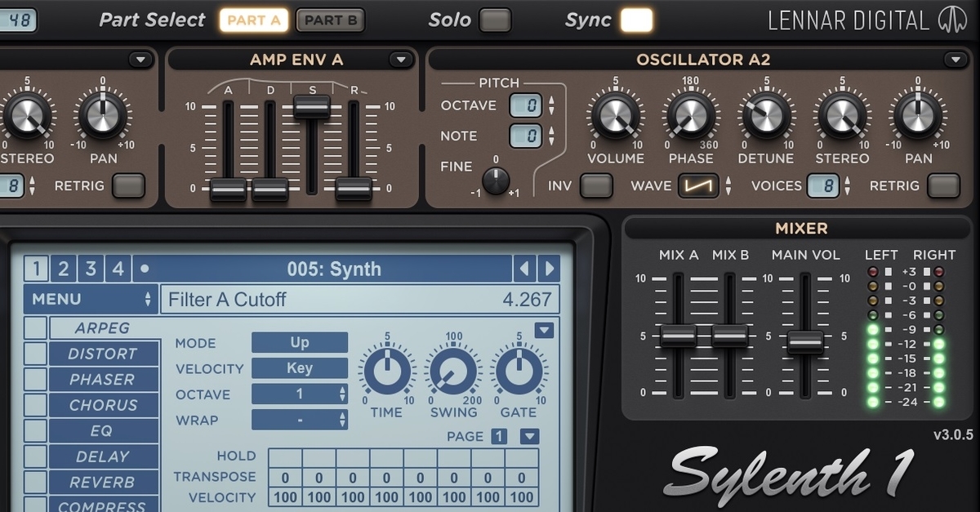Viewport: 980px width, 512px height.
Task: Open the DELAY effect tab
Action: pos(104,456)
